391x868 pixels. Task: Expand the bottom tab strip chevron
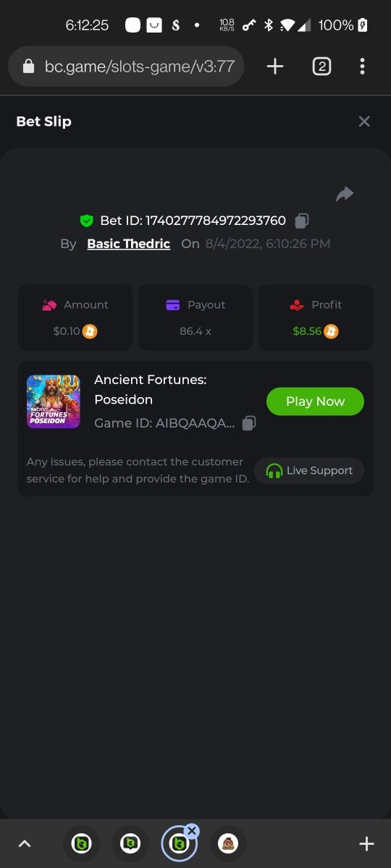[24, 843]
